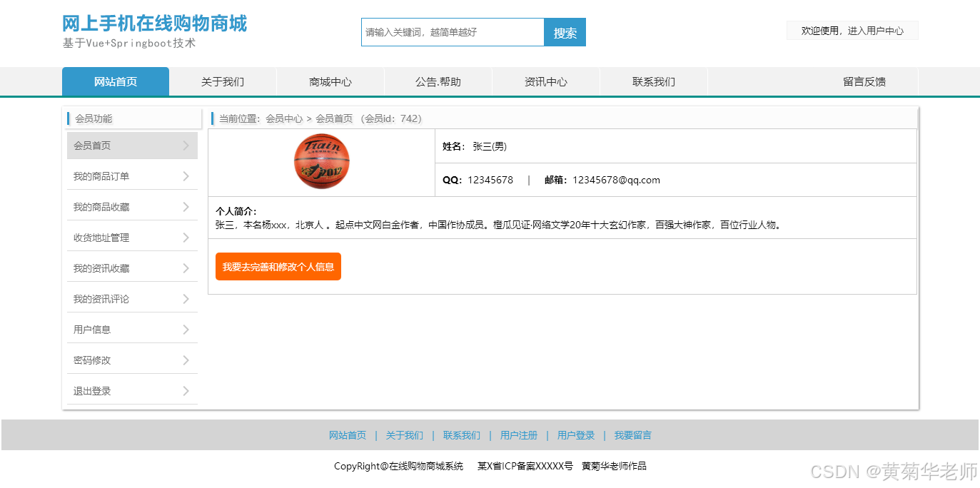Open 资讯中心 in the nav bar
The width and height of the screenshot is (980, 488).
pyautogui.click(x=546, y=81)
